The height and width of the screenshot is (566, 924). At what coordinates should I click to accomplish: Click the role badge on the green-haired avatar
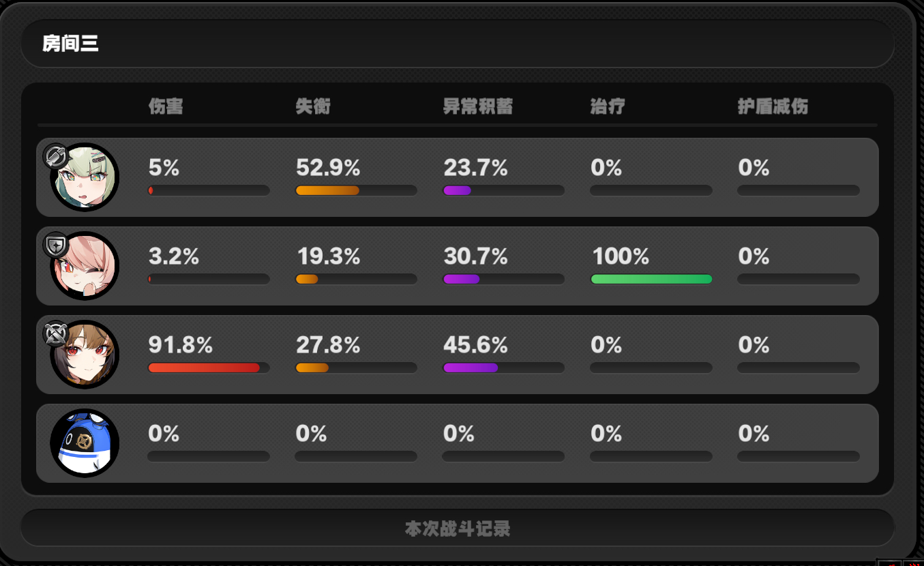click(x=55, y=156)
